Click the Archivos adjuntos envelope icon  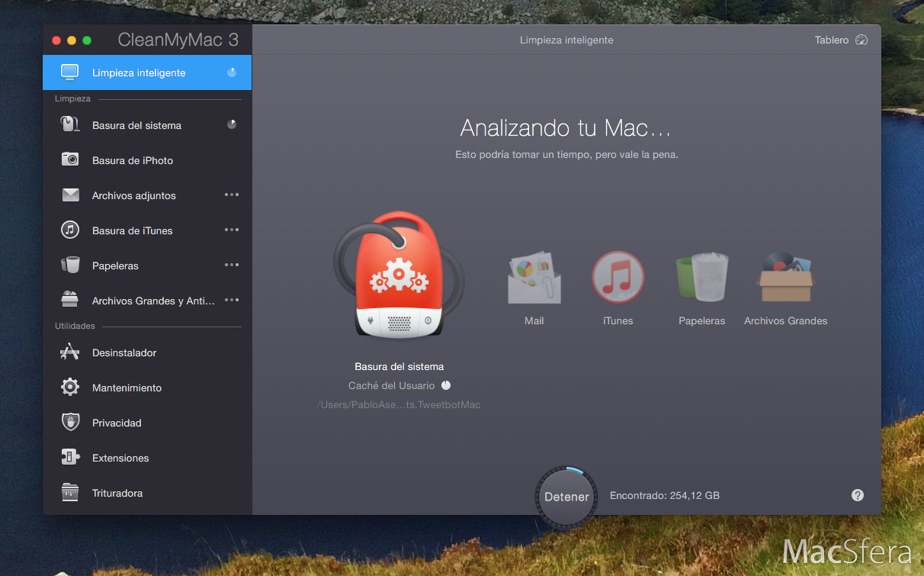(70, 195)
